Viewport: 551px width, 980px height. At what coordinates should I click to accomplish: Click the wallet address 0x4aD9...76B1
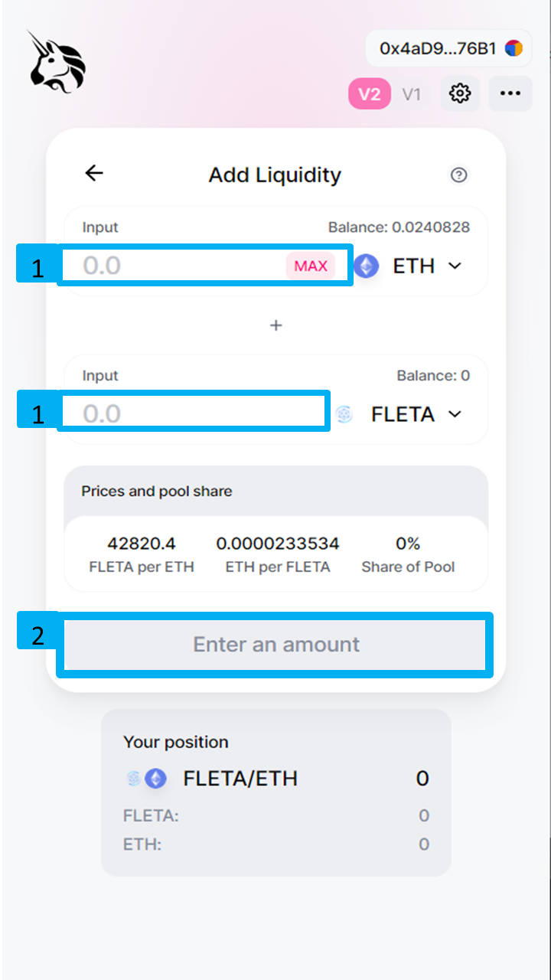click(438, 49)
